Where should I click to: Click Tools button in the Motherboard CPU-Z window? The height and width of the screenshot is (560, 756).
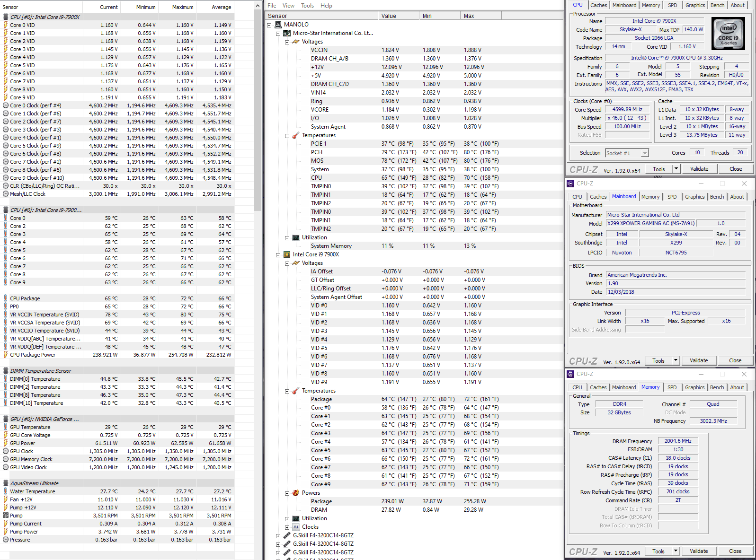(658, 360)
